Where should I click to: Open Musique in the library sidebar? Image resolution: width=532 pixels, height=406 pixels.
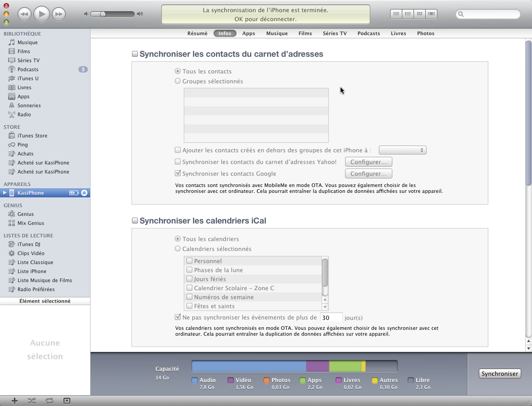27,42
